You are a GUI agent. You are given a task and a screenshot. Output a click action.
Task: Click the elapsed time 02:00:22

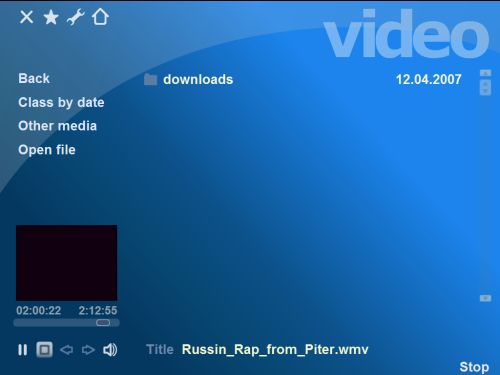[x=39, y=311]
